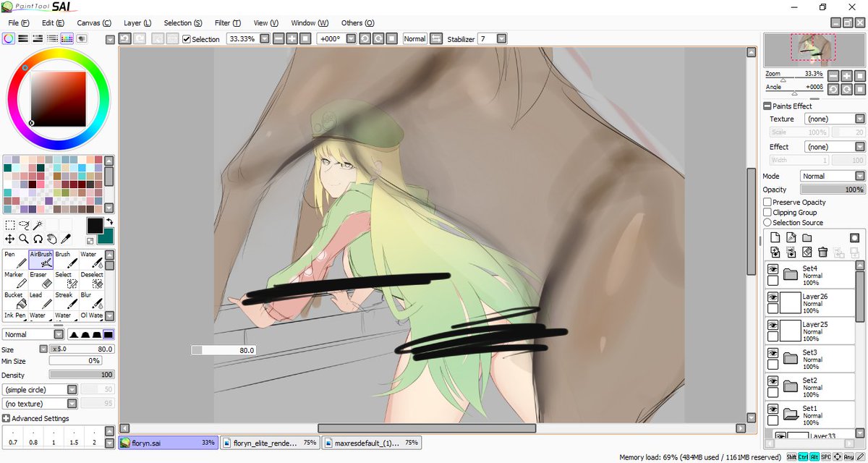This screenshot has width=868, height=463.
Task: Open the layer Mode dropdown
Action: (833, 176)
